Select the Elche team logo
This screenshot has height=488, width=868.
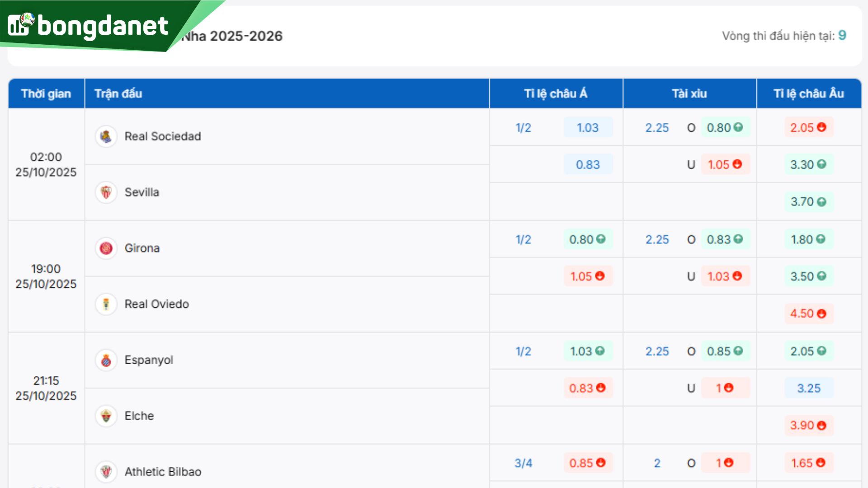[x=106, y=416]
